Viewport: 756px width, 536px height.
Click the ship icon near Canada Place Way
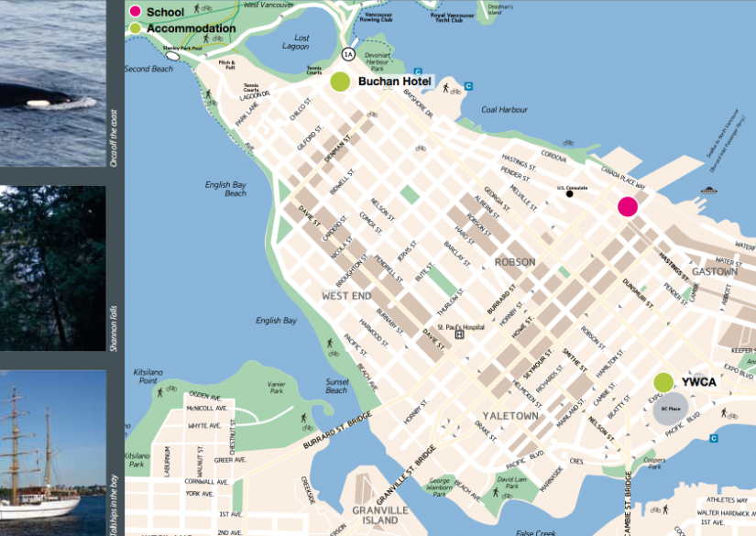coord(708,190)
